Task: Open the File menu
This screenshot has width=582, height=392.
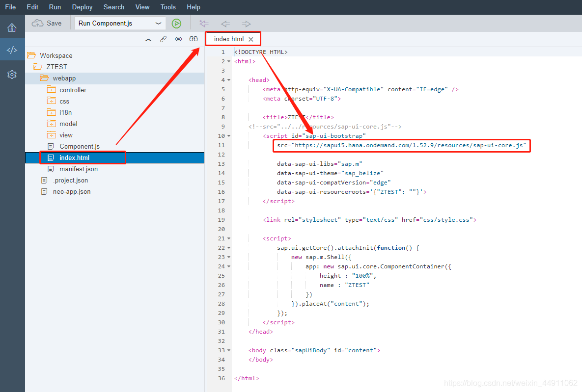Action: tap(10, 7)
